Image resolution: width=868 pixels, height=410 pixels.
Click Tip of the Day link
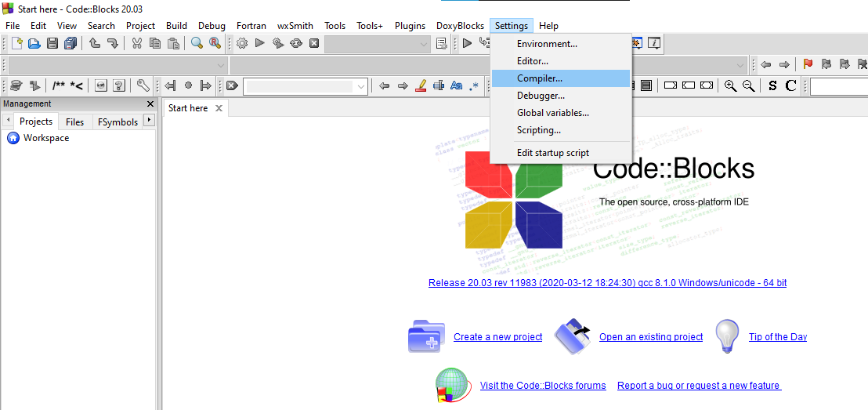[778, 337]
